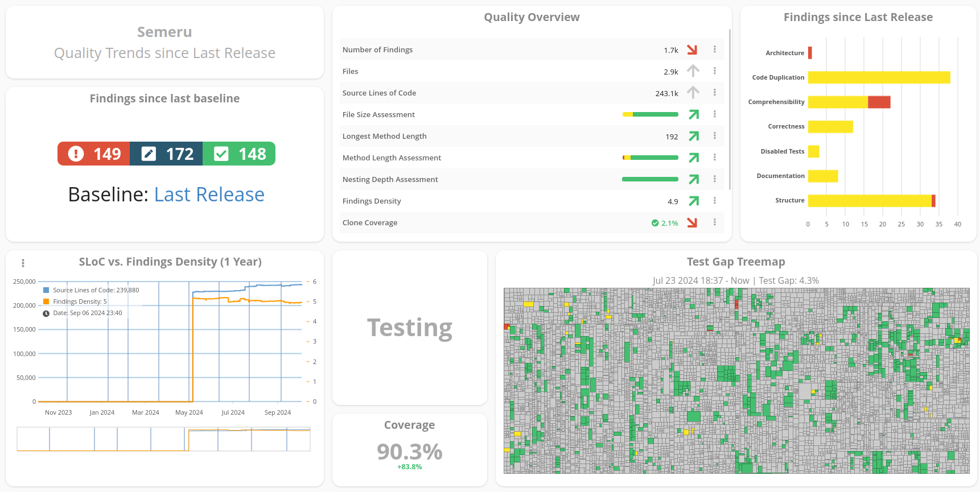Click the green trend arrow for Method Length Assessment
The image size is (980, 492).
click(694, 158)
